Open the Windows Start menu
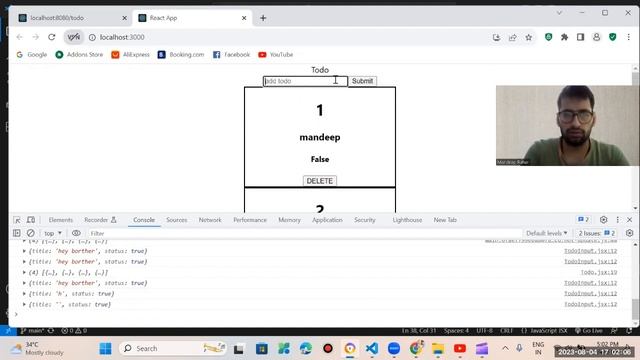The image size is (640, 360). coord(105,349)
